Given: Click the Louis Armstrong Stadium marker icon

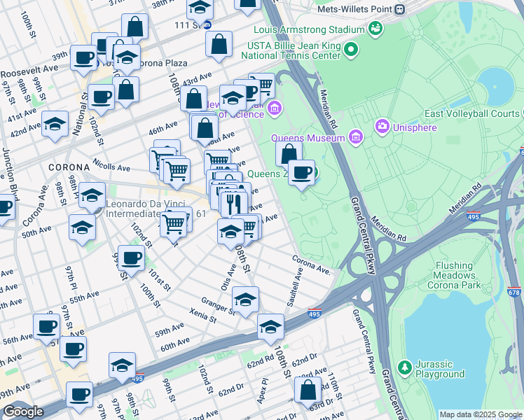Looking at the screenshot, I should click(376, 29).
